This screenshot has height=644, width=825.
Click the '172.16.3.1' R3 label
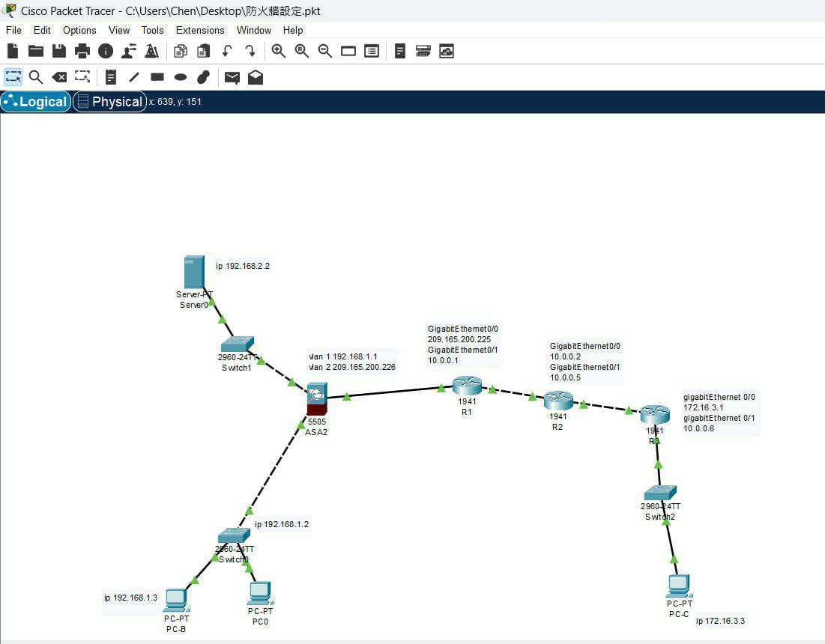(704, 407)
